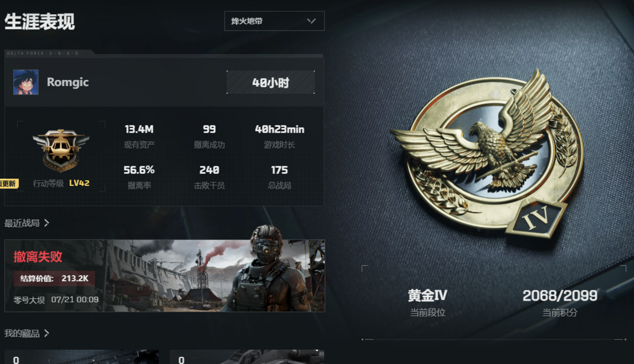The image size is (634, 364).
Task: Click the rank progress bar line
Action: coord(494,339)
